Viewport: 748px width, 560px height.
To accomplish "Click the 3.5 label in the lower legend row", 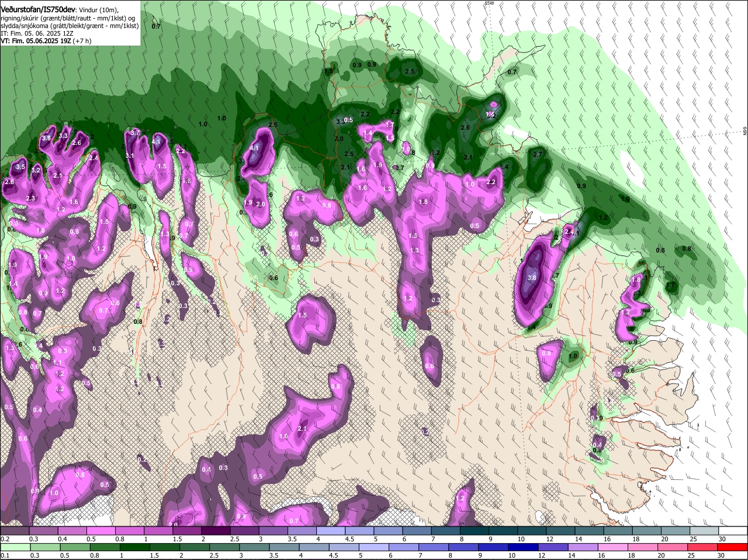I will coord(273,555).
